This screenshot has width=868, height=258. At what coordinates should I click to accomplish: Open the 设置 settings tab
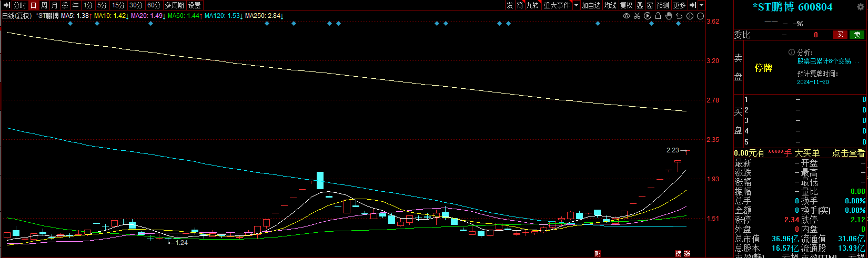pyautogui.click(x=195, y=5)
